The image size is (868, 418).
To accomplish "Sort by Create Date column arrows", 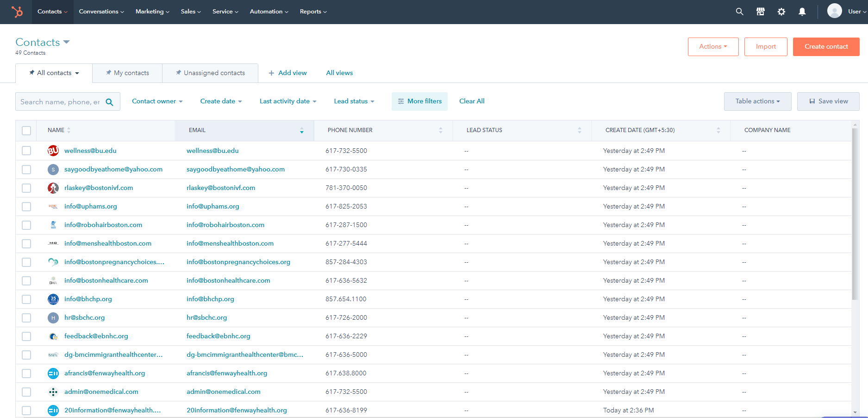I will 718,130.
